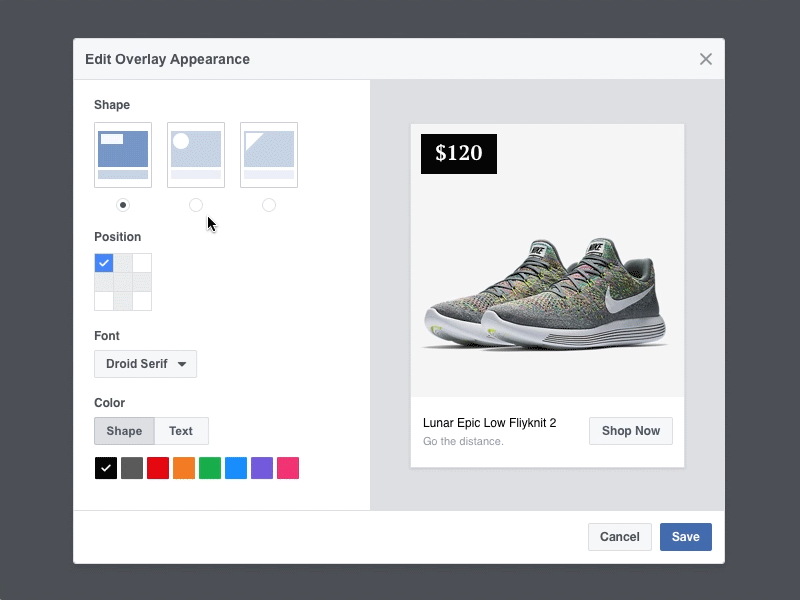The image size is (800, 600).
Task: Close the Edit Overlay Appearance dialog
Action: [x=706, y=59]
